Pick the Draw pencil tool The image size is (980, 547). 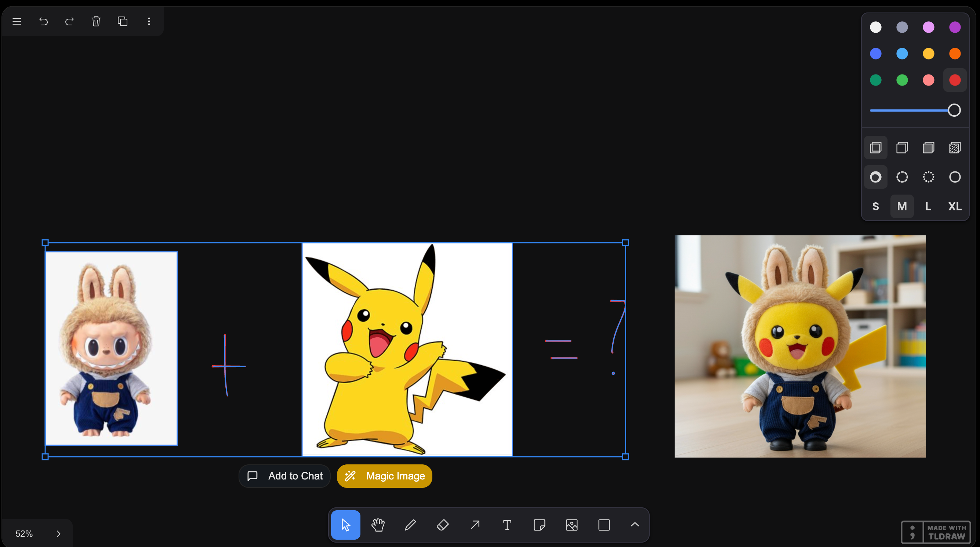(x=410, y=525)
